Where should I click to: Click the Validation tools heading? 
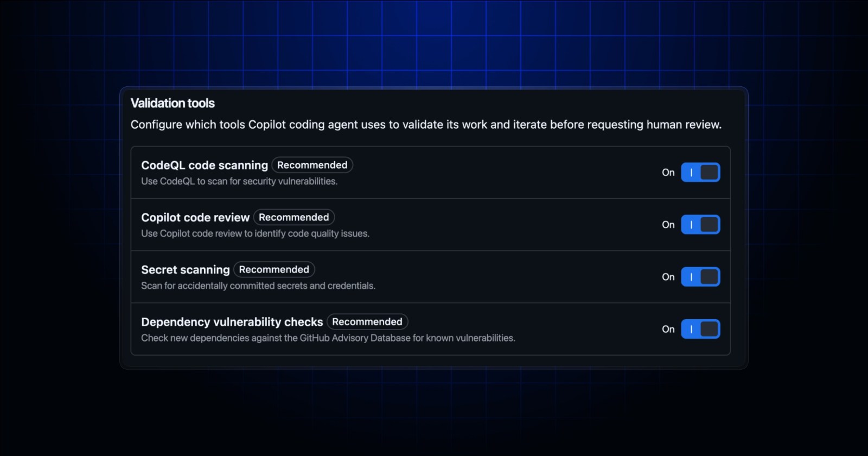click(173, 103)
